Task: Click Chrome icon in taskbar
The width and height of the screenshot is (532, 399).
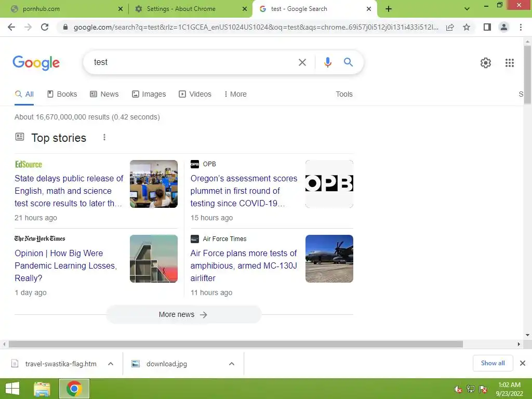Action: pos(74,389)
